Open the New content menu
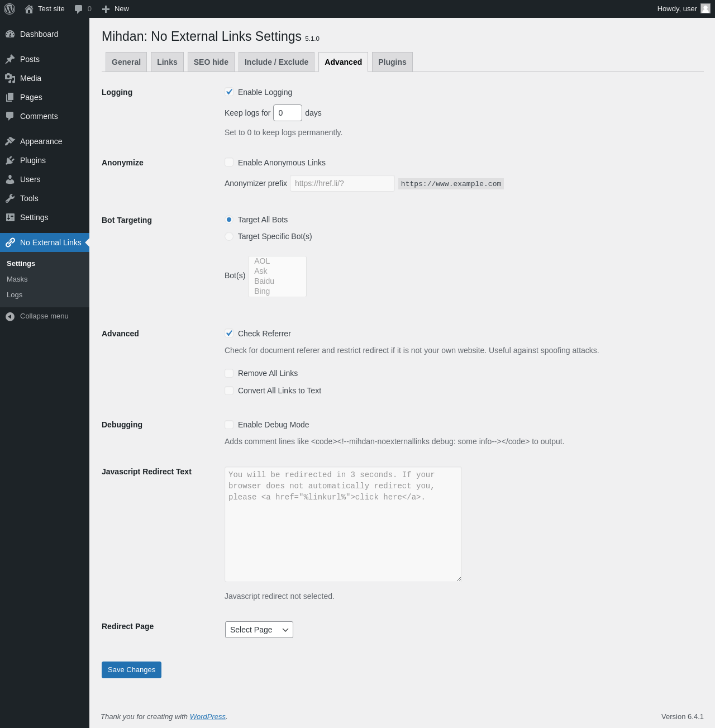Screen dimensions: 715x728 (x=116, y=9)
